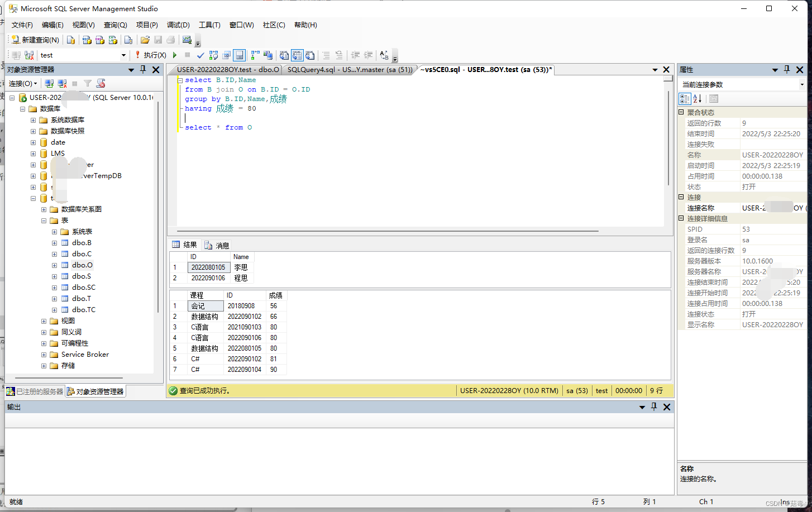Click the 会记 cell in second result grid
Viewport: 812px width, 512px height.
[x=206, y=306]
